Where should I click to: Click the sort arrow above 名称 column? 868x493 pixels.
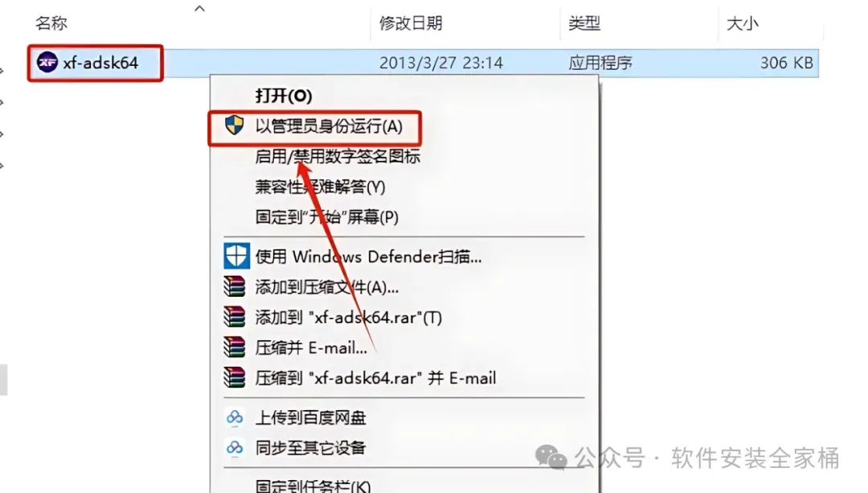pyautogui.click(x=200, y=8)
